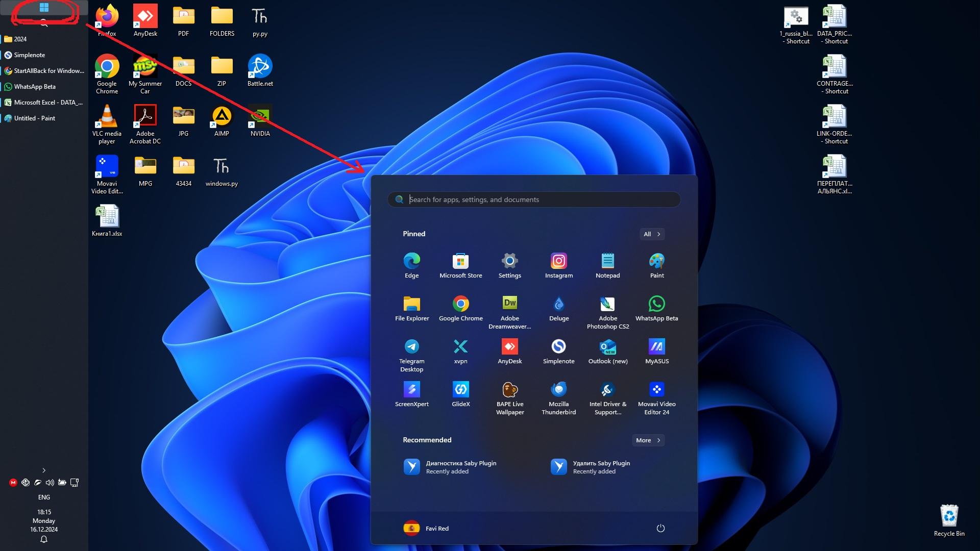Switch to WhatsApp Beta taskbar window
This screenshot has width=980, height=551.
[44, 87]
